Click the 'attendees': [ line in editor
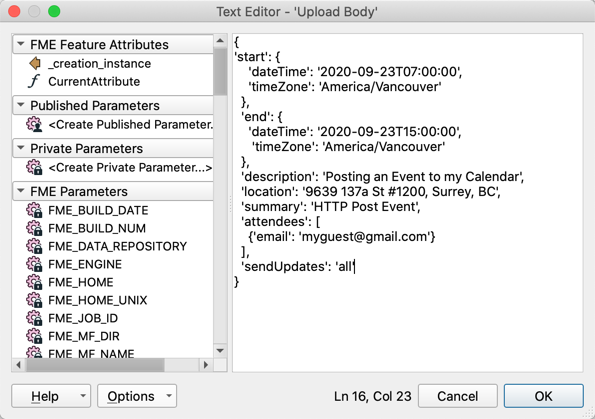Screen dimensions: 595x419 (281, 222)
